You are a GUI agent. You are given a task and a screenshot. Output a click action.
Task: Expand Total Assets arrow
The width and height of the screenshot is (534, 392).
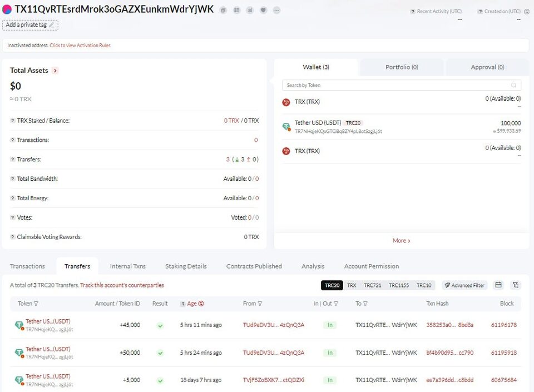(55, 71)
